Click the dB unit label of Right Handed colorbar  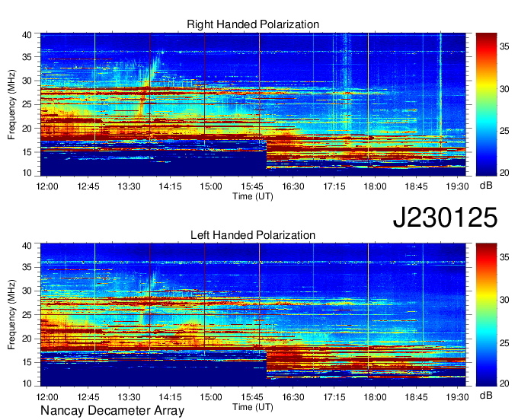[486, 186]
